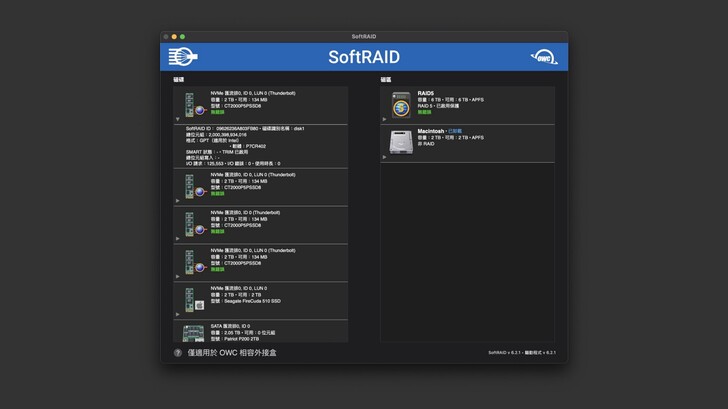Click the Macintosh volume drive icon
728x409 pixels.
(401, 142)
